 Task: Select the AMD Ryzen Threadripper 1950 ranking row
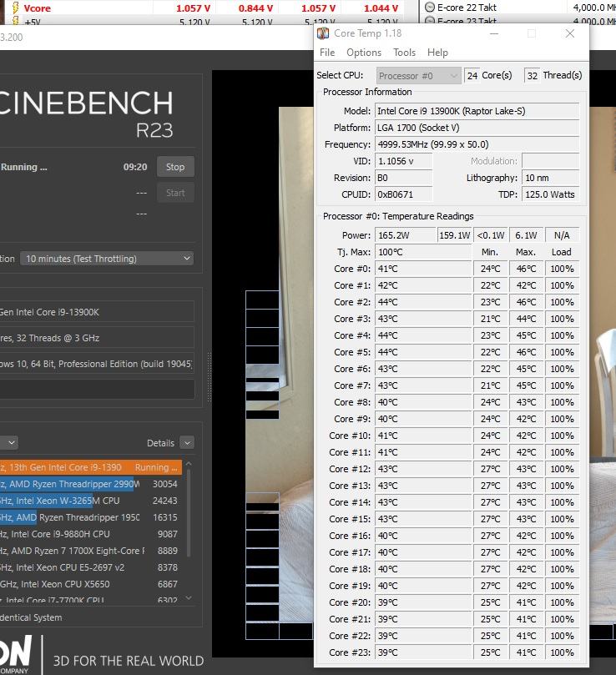point(91,518)
